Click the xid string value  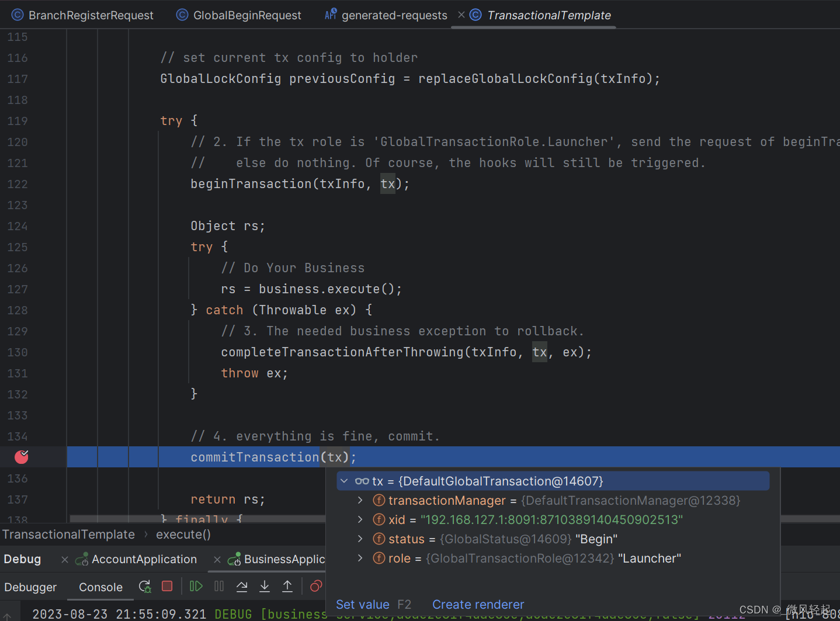[551, 519]
